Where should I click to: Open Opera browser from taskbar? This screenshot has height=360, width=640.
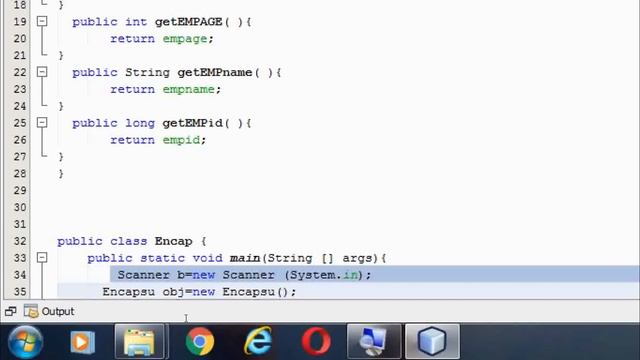coord(316,341)
